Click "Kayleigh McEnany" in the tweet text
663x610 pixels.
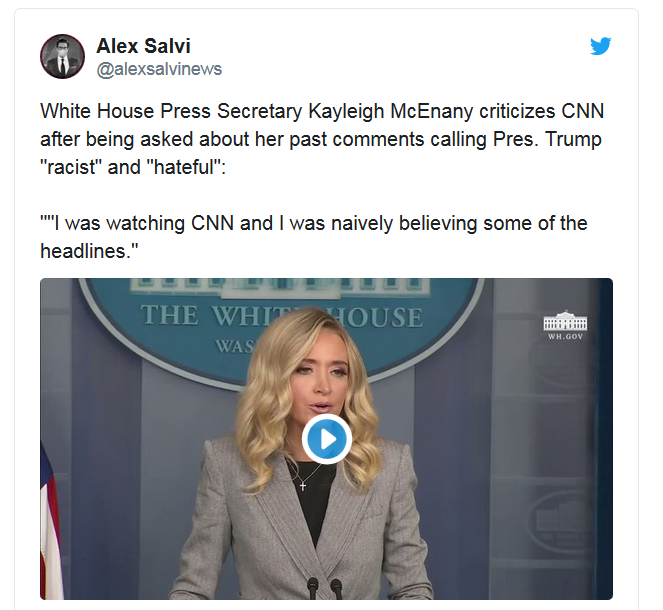(x=390, y=112)
